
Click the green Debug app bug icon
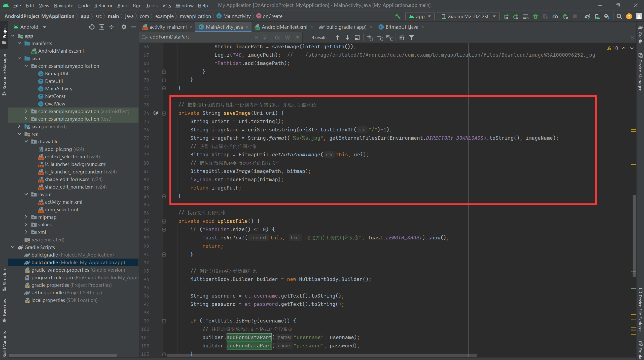pos(535,16)
